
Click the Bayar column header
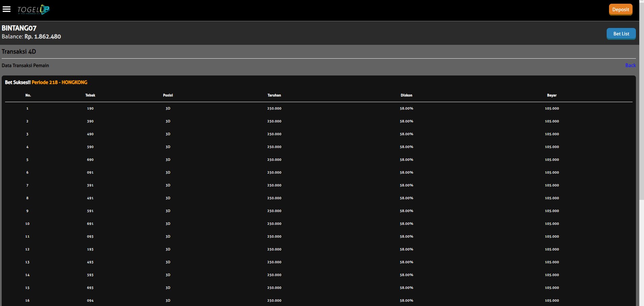click(x=552, y=95)
